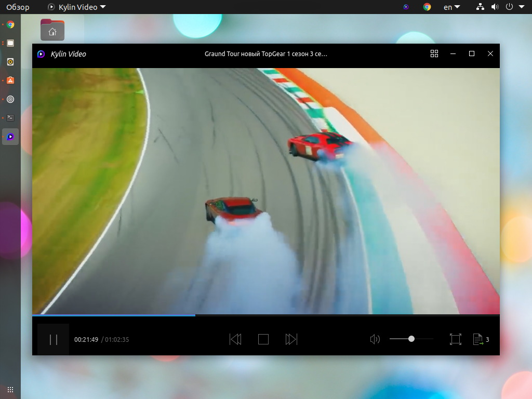Skip to the next track

(291, 339)
